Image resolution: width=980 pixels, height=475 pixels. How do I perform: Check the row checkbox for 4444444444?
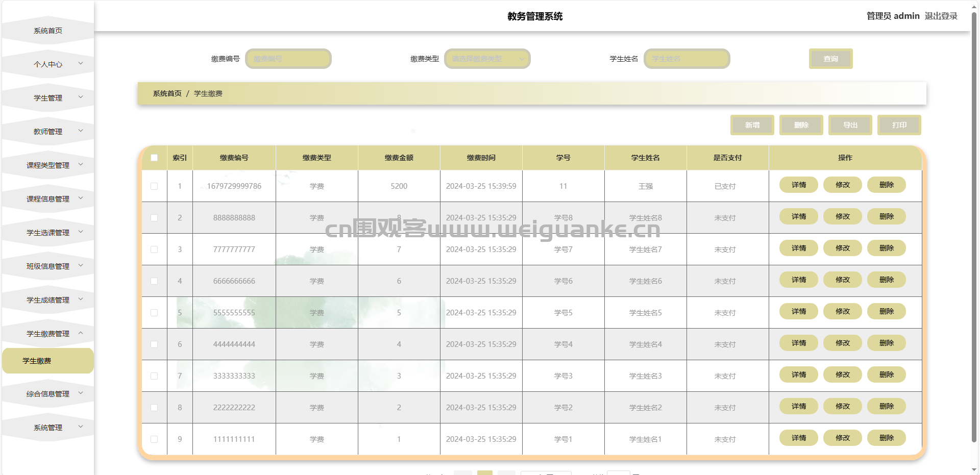pyautogui.click(x=154, y=344)
